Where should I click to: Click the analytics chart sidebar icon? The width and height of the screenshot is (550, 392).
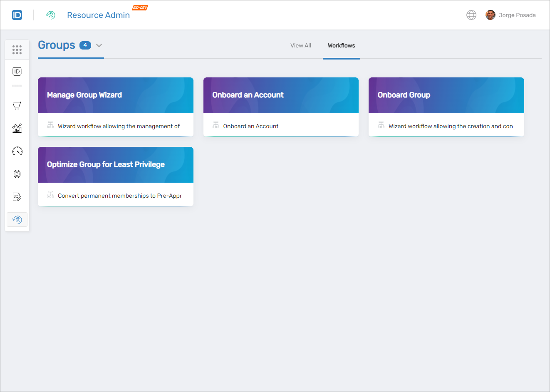[17, 128]
